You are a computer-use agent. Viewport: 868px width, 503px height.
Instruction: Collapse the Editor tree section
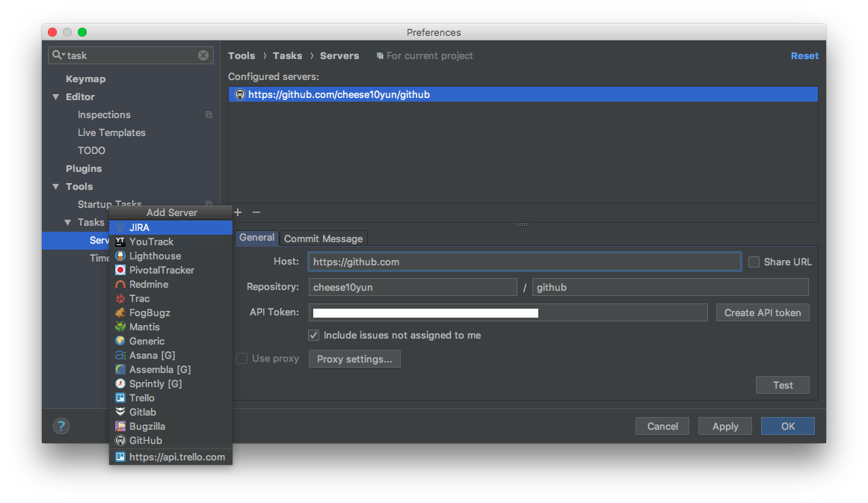[56, 97]
